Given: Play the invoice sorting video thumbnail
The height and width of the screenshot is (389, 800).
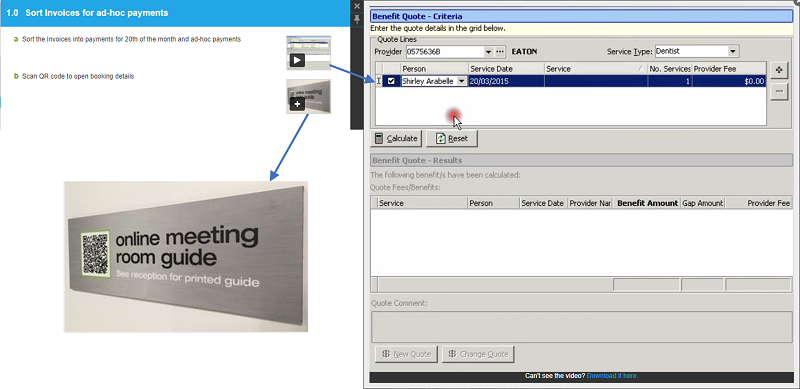Looking at the screenshot, I should tap(308, 53).
